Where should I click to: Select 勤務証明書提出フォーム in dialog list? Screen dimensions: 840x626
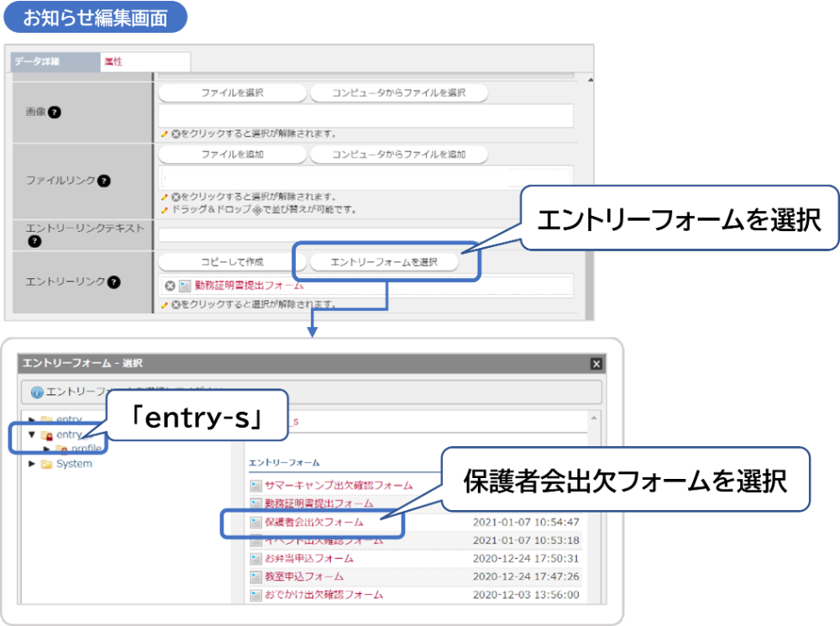tap(318, 504)
